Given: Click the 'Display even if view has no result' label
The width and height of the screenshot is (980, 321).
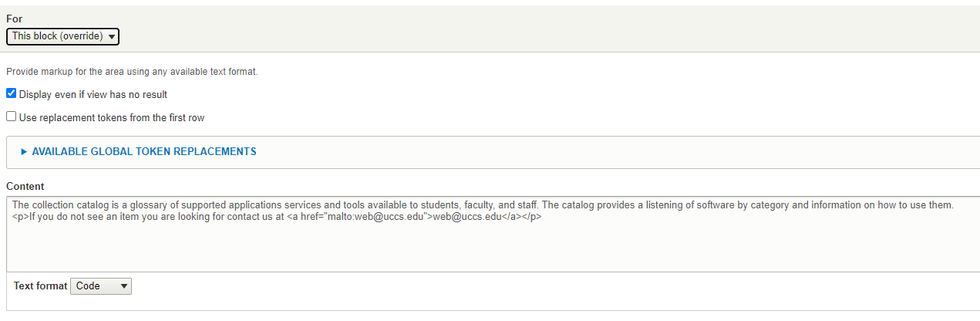Looking at the screenshot, I should [x=93, y=95].
